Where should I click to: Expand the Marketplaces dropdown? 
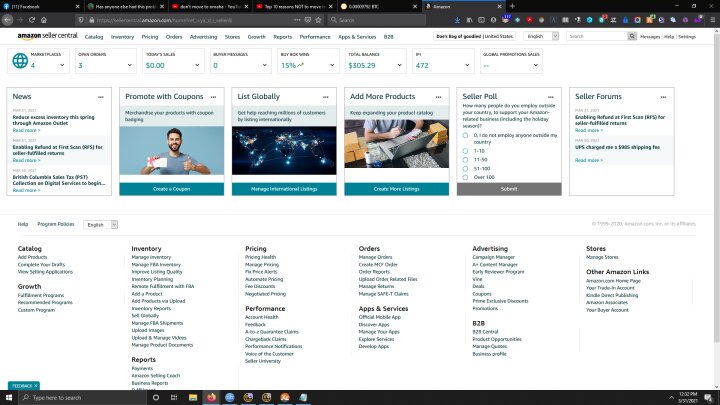coord(62,65)
